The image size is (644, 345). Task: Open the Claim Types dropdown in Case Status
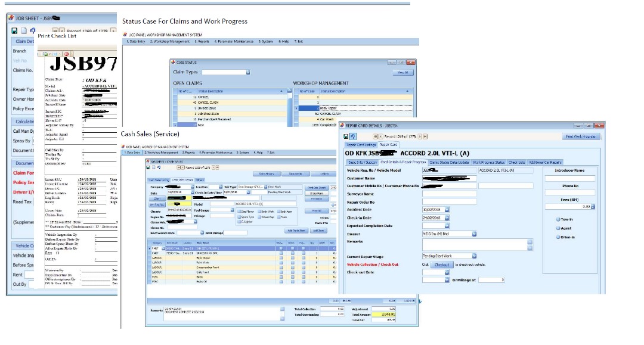tap(248, 72)
